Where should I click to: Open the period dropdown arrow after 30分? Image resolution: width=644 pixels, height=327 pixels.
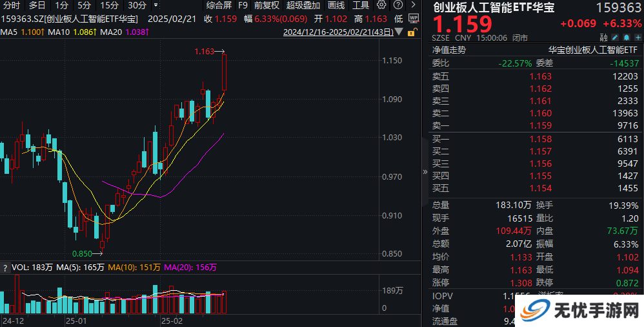pyautogui.click(x=156, y=5)
